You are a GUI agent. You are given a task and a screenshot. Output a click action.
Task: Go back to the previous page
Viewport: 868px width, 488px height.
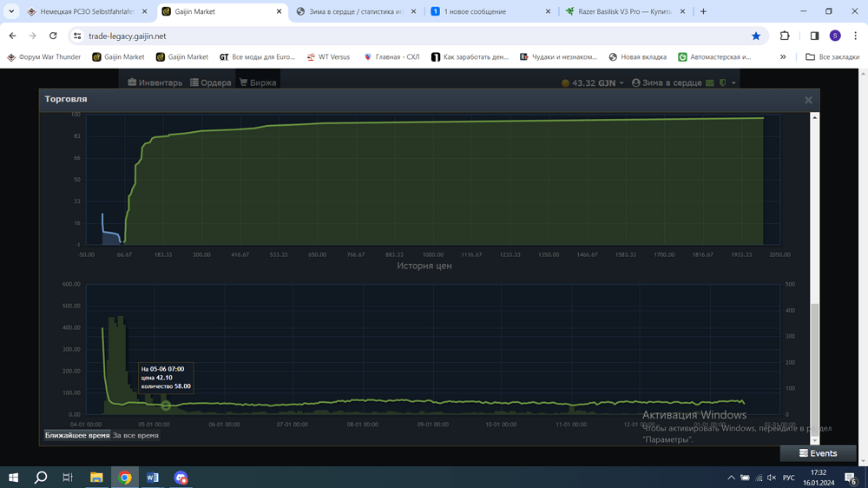pos(13,36)
